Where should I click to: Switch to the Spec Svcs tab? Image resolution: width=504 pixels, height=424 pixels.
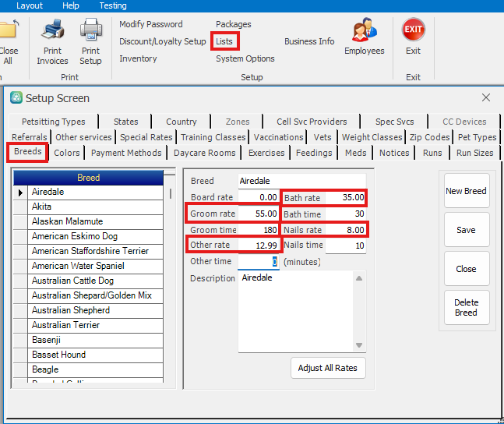[394, 122]
